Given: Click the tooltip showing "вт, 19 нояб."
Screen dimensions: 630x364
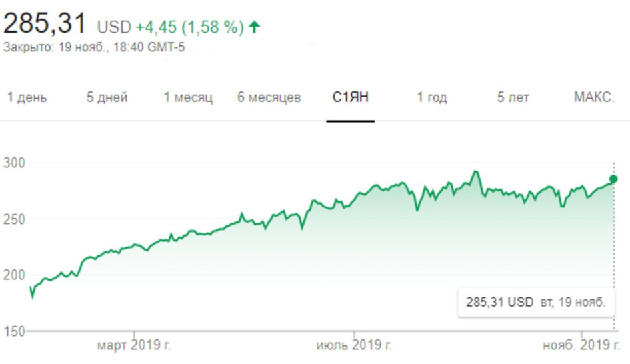Looking at the screenshot, I should [x=533, y=302].
